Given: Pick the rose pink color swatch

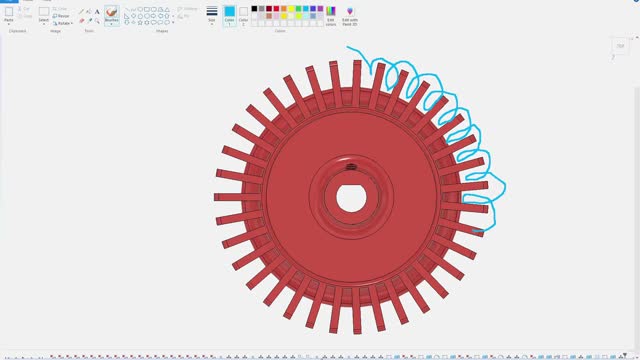Looking at the screenshot, I should click(x=276, y=16).
